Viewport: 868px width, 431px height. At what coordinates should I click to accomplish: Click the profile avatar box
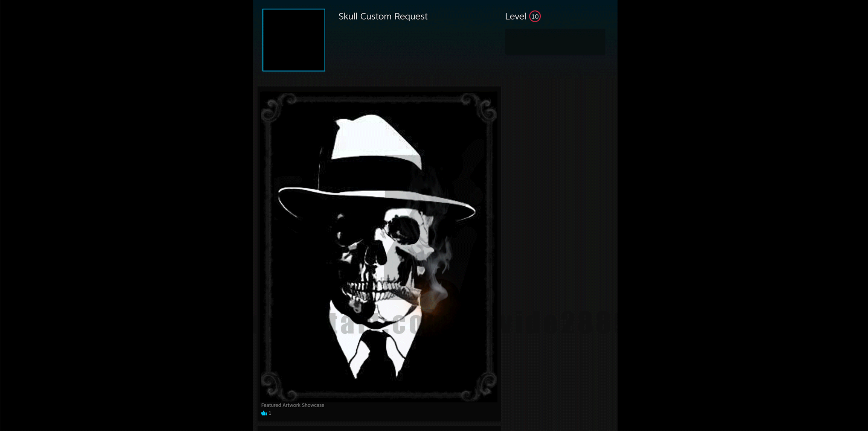coord(294,40)
